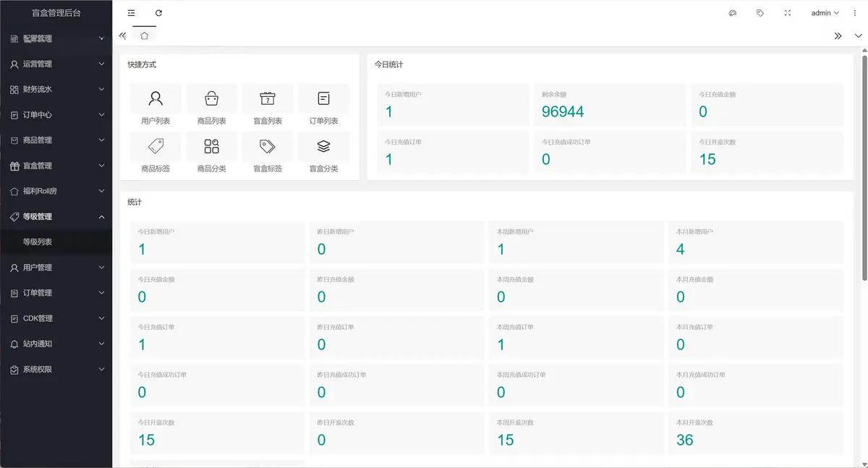Image resolution: width=868 pixels, height=468 pixels.
Task: Click the 剩余余额 value 96944
Action: (563, 111)
